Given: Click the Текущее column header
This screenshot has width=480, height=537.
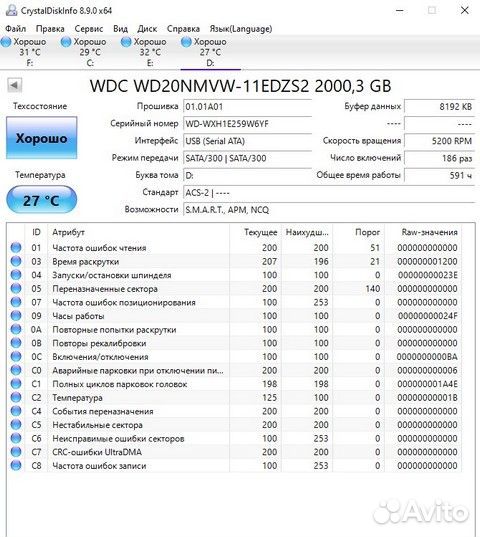Looking at the screenshot, I should pyautogui.click(x=255, y=232).
